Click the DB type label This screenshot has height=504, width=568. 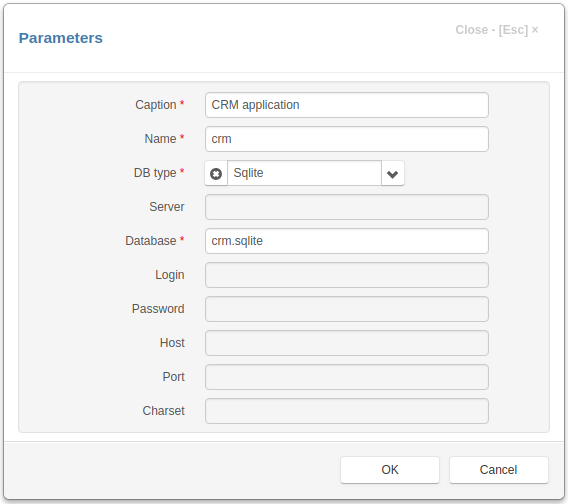[155, 173]
